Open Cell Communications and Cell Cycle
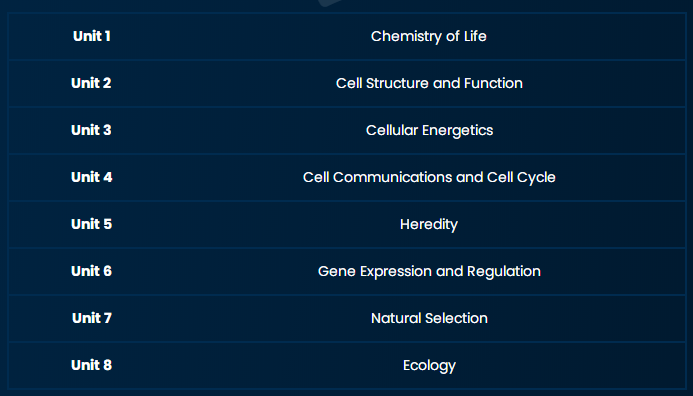 tap(429, 177)
